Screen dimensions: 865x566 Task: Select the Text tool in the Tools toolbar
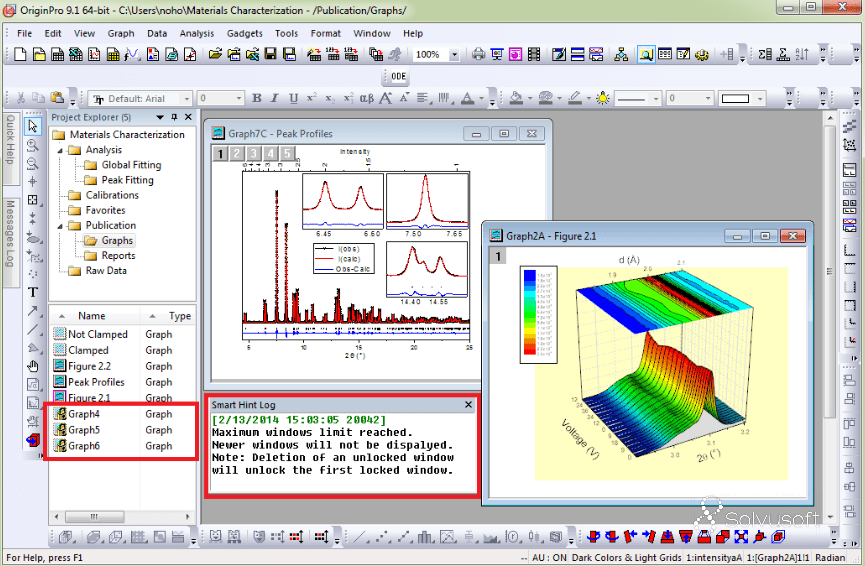click(33, 292)
